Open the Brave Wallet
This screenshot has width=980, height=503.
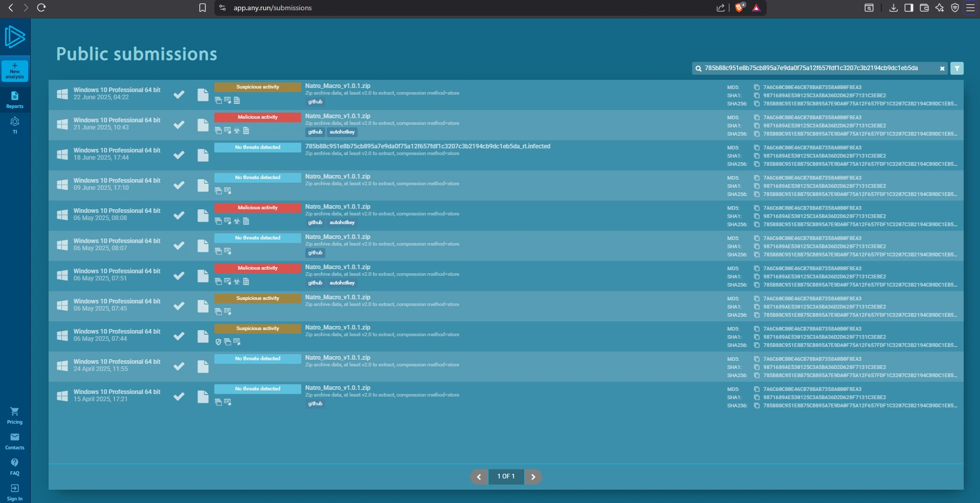click(924, 8)
